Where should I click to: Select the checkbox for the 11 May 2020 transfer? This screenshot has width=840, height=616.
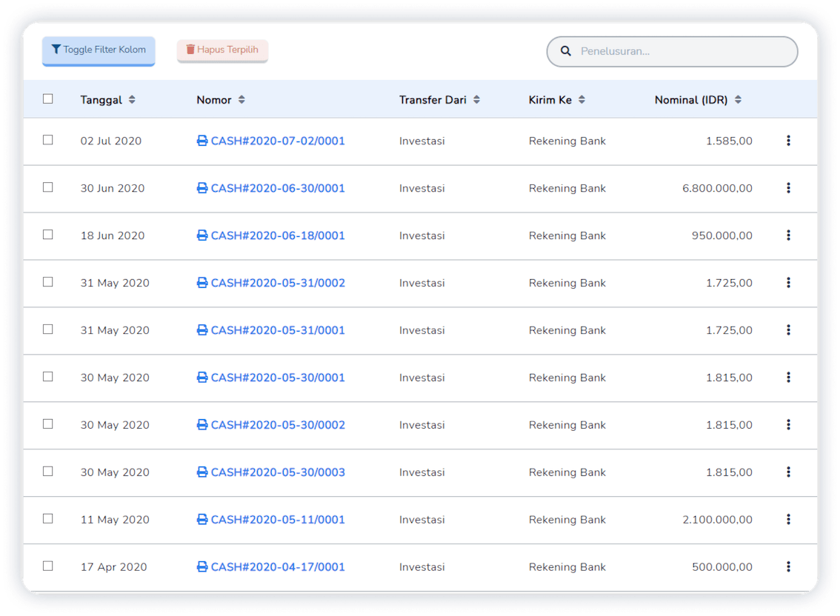[x=48, y=519]
